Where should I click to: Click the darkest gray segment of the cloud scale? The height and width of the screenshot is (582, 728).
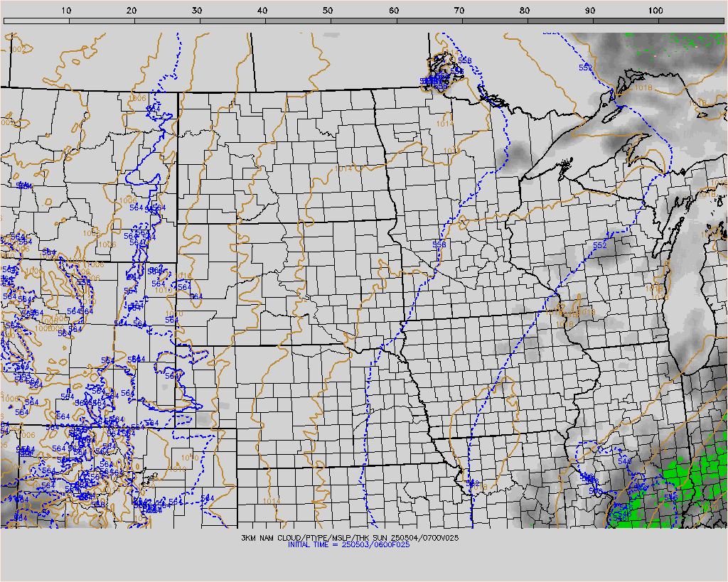click(691, 21)
